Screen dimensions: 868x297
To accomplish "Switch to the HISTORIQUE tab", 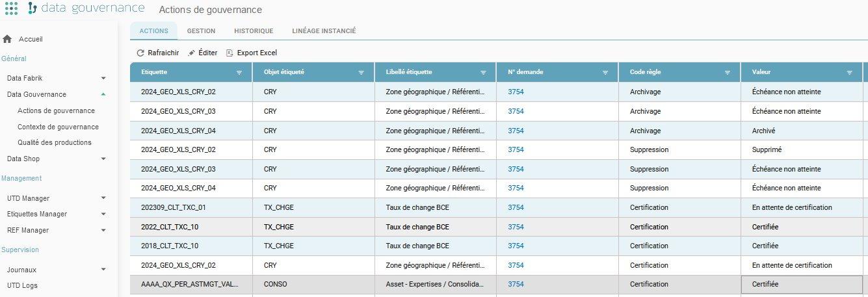I will [254, 31].
